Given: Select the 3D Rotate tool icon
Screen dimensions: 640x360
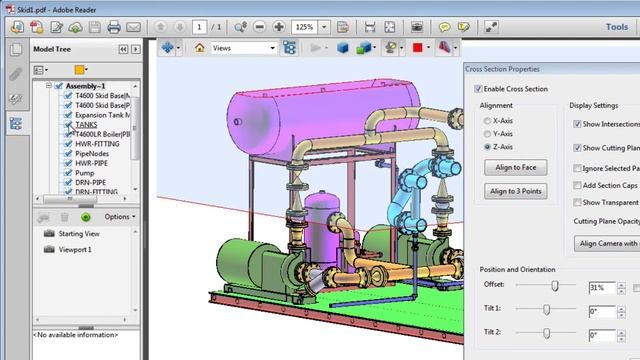Looking at the screenshot, I should click(167, 48).
